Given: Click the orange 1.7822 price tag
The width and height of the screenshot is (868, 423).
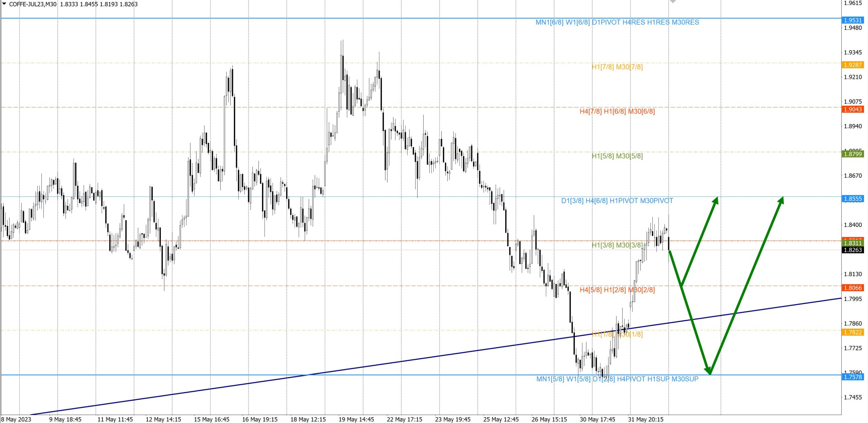Looking at the screenshot, I should 852,332.
